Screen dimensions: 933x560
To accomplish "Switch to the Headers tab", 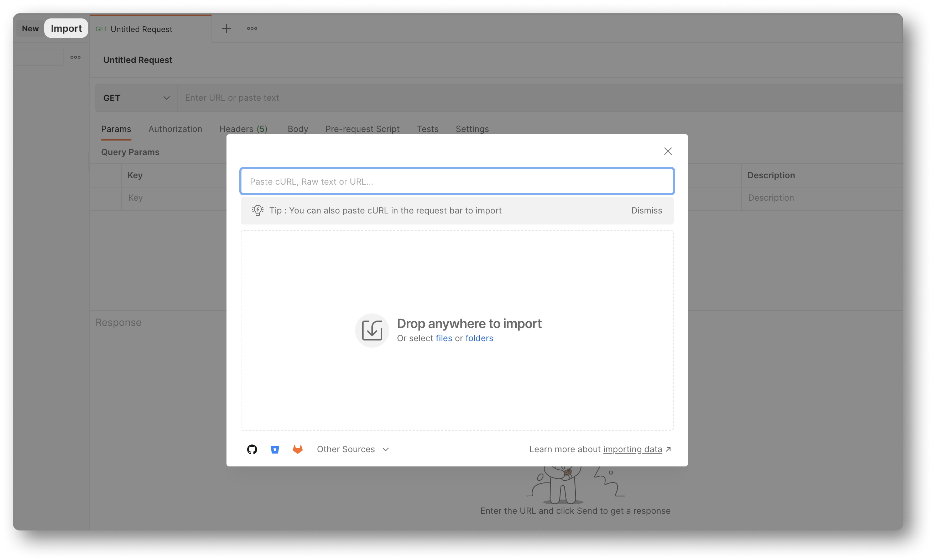I will coord(243,128).
